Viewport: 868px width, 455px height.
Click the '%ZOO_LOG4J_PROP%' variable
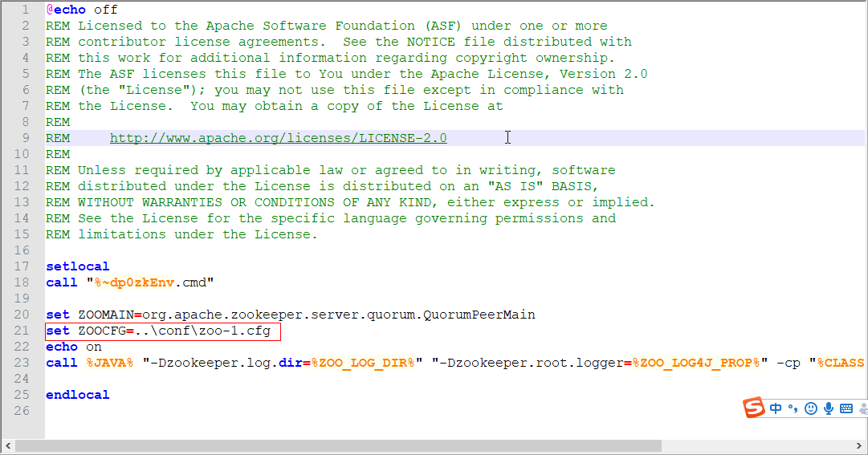point(696,363)
